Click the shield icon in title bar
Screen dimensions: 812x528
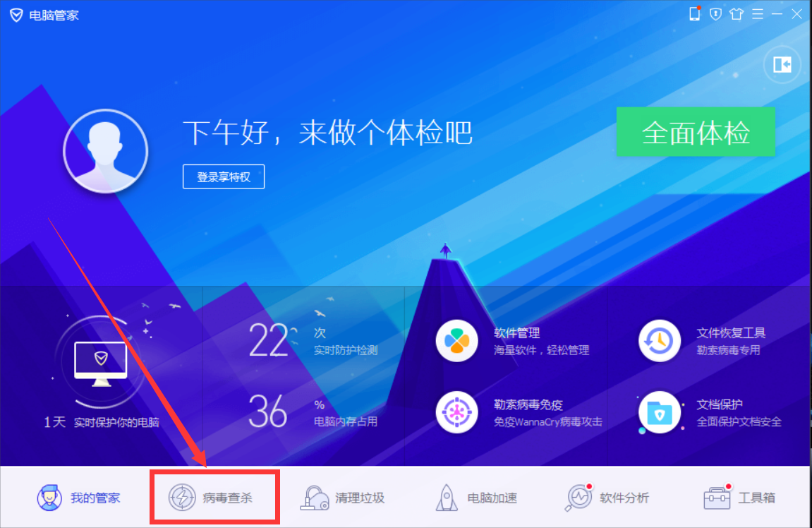[715, 14]
